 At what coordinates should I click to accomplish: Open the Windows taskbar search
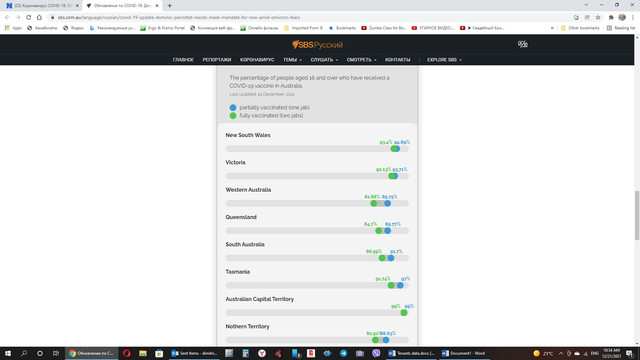[24, 353]
